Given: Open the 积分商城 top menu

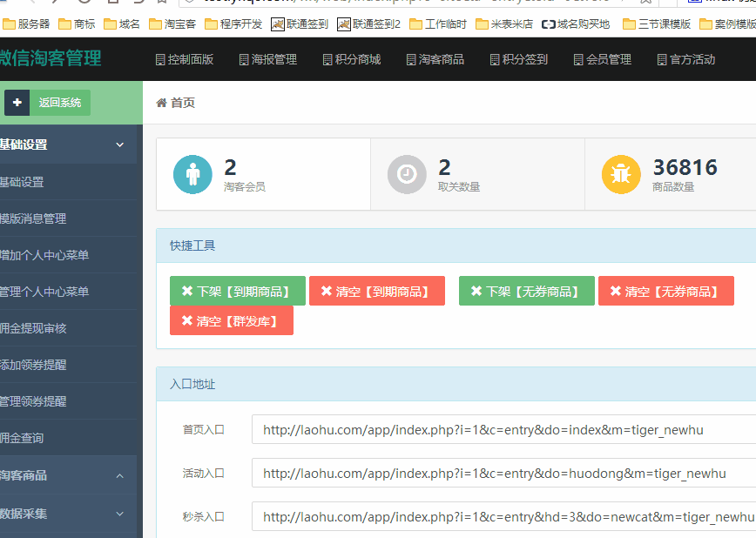Looking at the screenshot, I should [x=350, y=59].
